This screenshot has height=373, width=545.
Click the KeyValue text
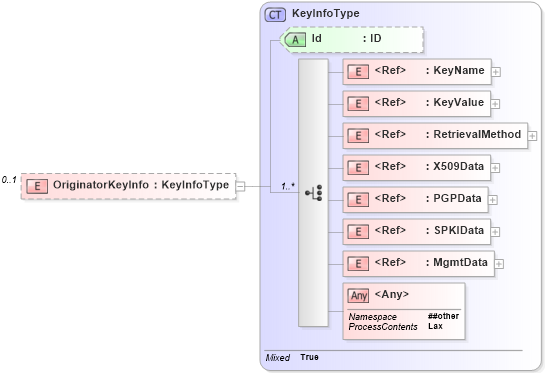click(458, 102)
